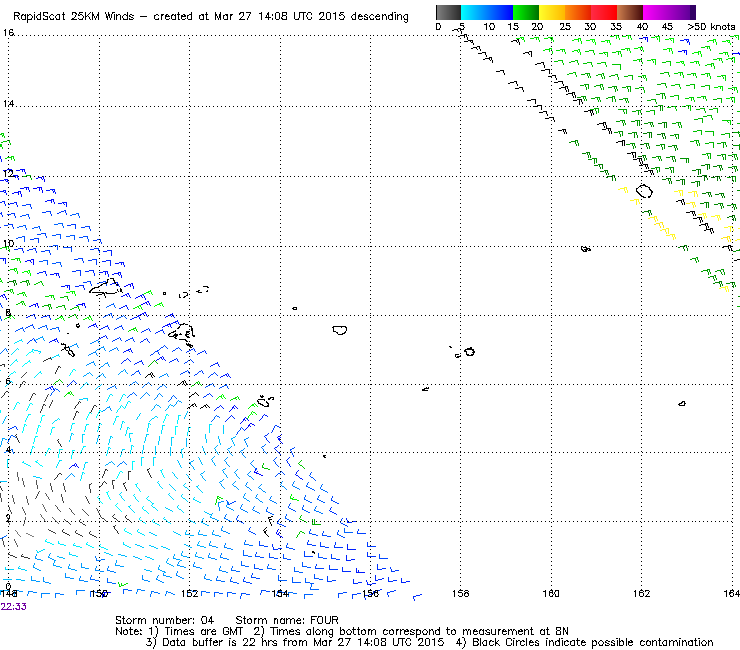The height and width of the screenshot is (650, 740).
Task: Click the longitude label '160'
Action: pyautogui.click(x=551, y=593)
